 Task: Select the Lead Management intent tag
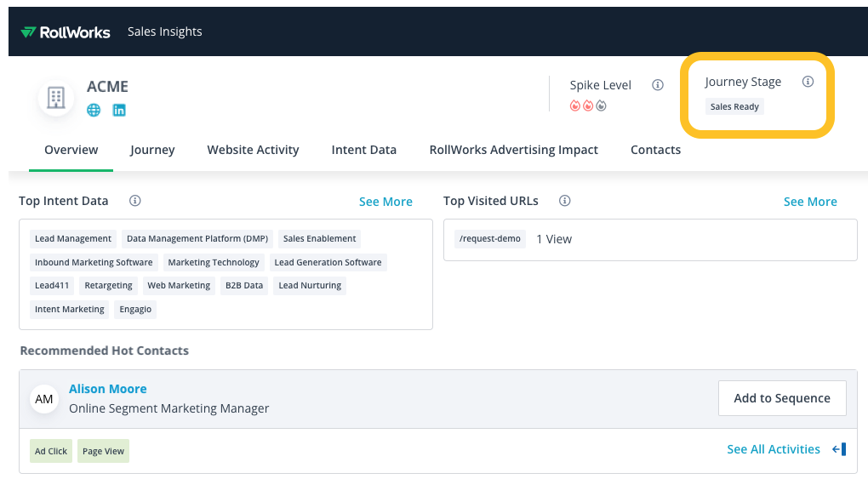click(73, 239)
